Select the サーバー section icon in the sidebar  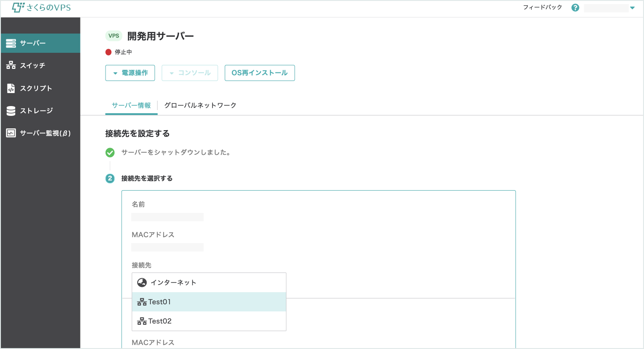point(11,43)
